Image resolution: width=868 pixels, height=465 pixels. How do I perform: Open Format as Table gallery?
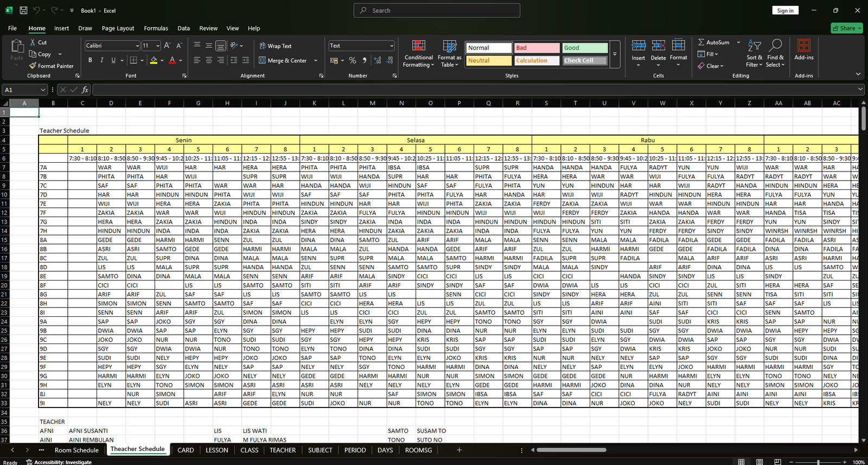coord(449,54)
